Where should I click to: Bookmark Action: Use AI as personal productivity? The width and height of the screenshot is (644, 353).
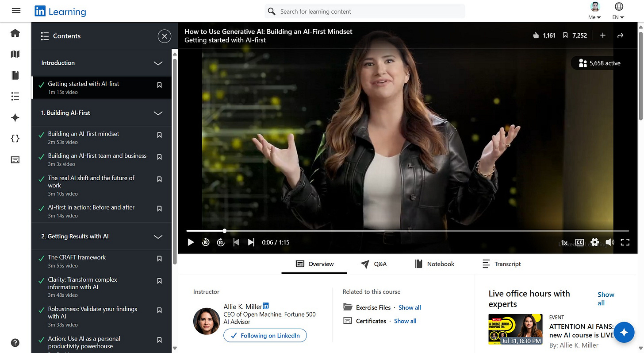tap(160, 340)
